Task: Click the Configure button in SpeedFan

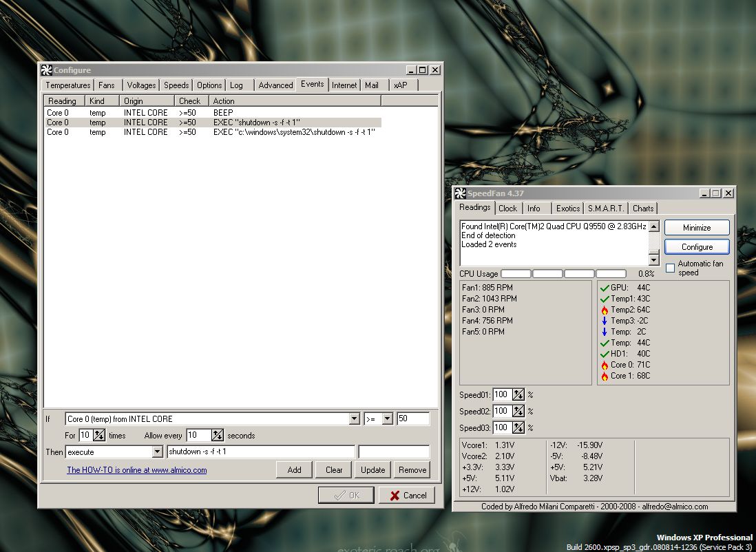Action: [697, 247]
